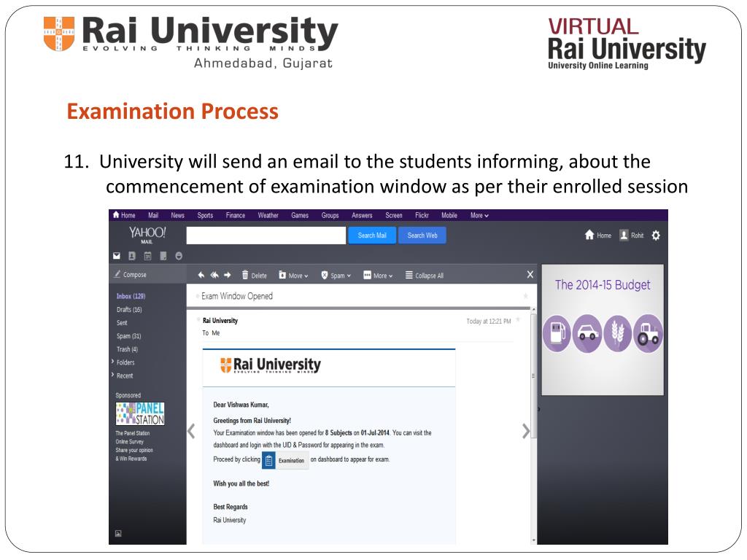Open Inbox (129) folder
This screenshot has height=560, width=747.
coord(131,296)
